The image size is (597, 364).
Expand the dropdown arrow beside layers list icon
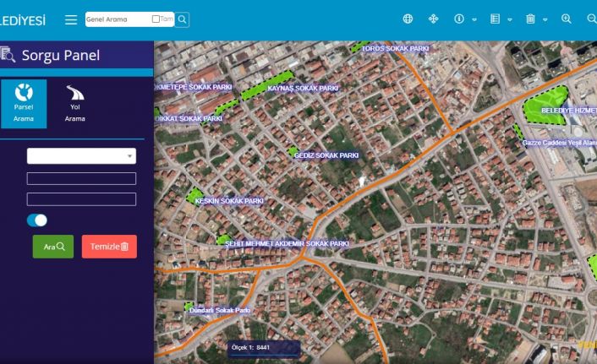click(x=510, y=19)
